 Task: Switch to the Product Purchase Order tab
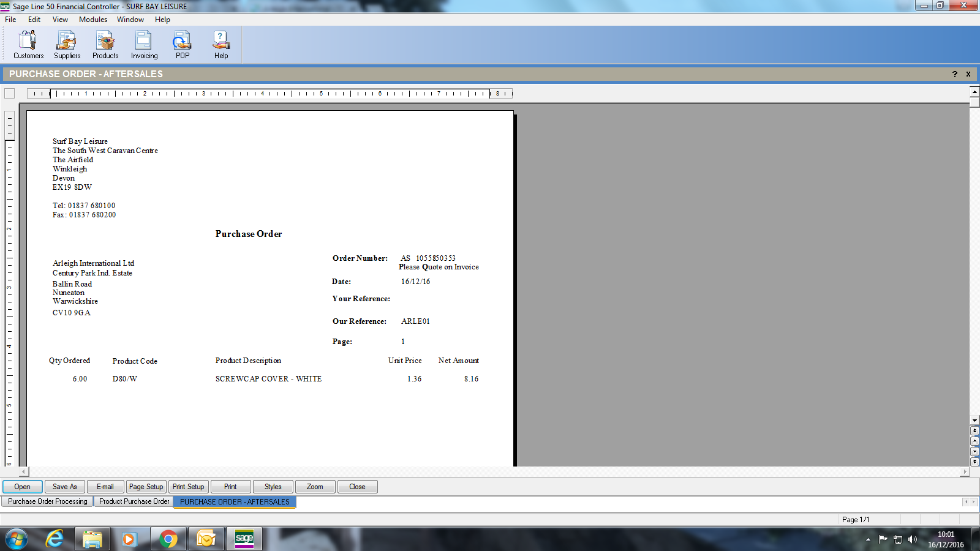tap(134, 501)
